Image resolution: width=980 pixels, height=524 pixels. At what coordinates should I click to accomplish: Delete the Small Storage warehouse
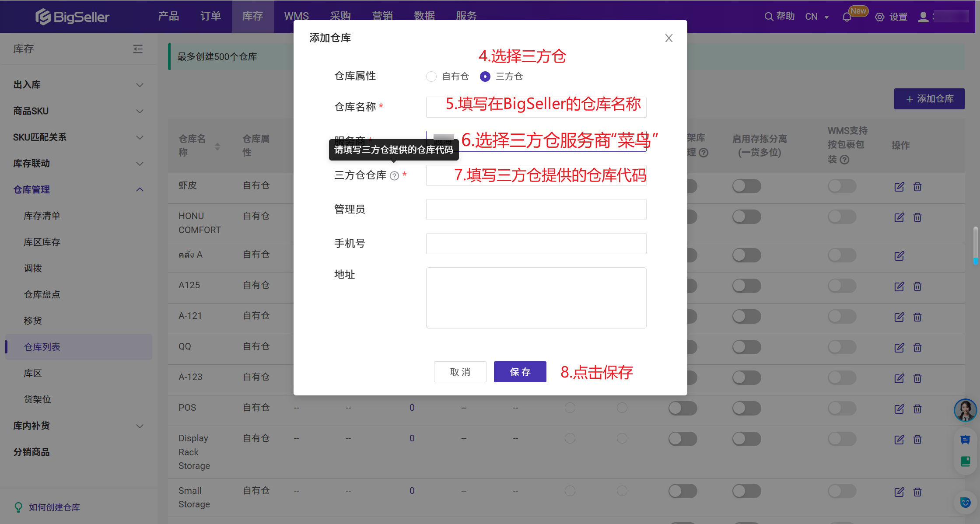point(917,492)
